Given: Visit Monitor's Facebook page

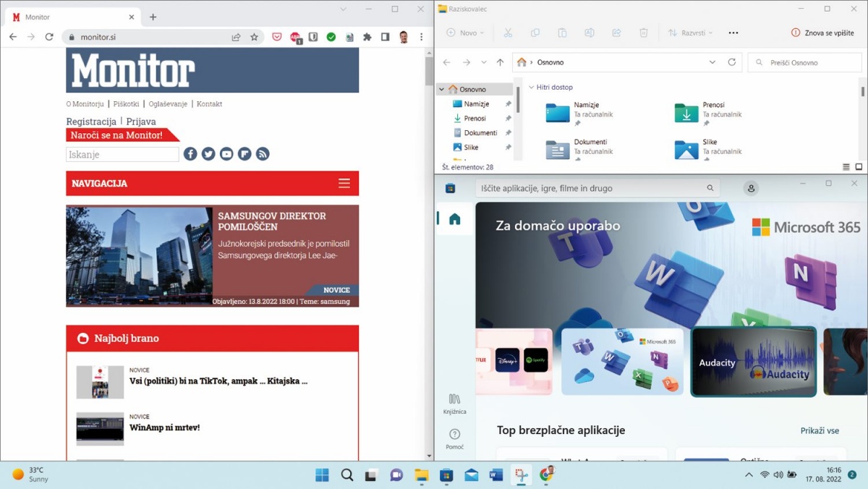Looking at the screenshot, I should [190, 154].
